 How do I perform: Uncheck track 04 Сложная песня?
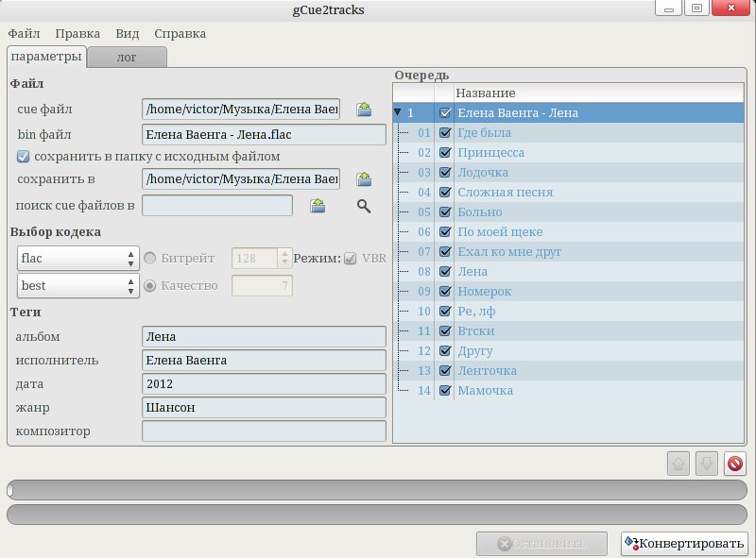[x=445, y=192]
